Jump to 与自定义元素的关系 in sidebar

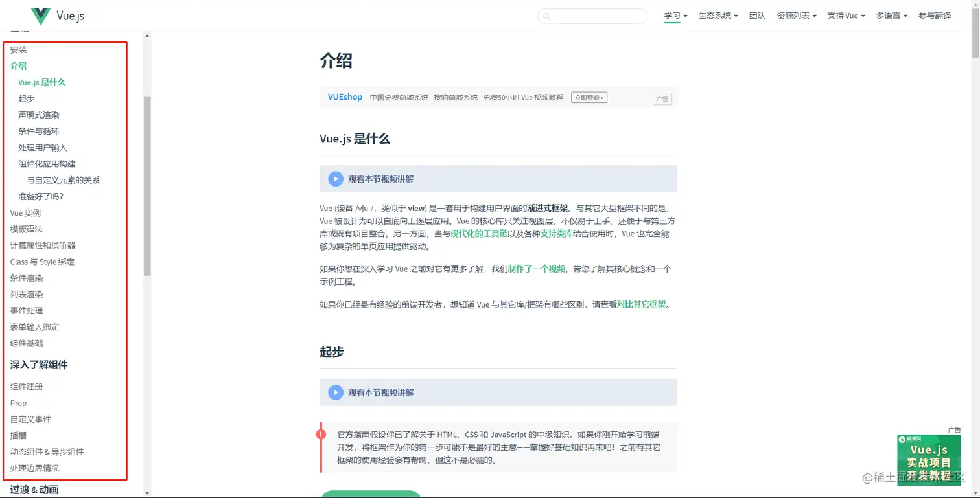click(64, 180)
